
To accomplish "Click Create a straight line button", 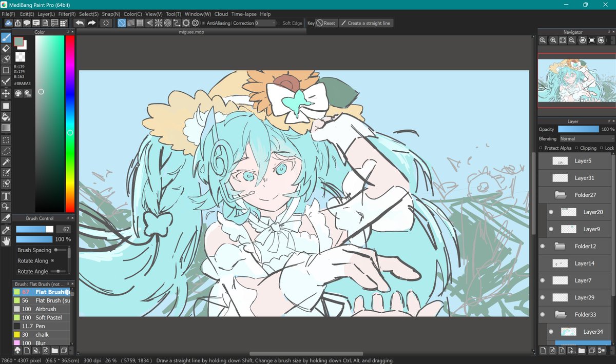I will (x=365, y=23).
